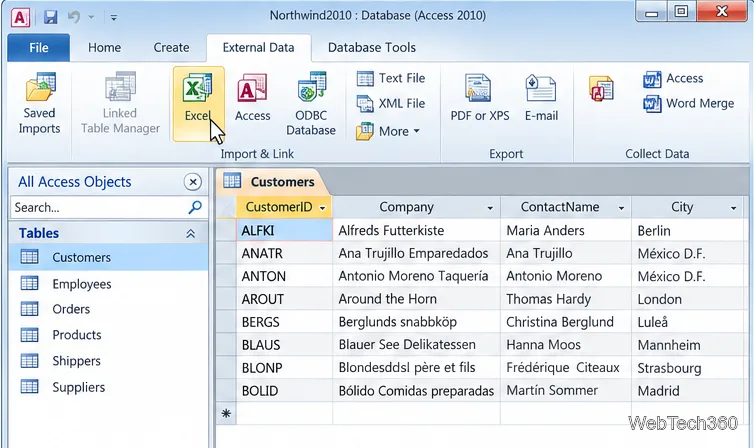Click the ContactName column header
Image resolution: width=754 pixels, height=448 pixels.
[566, 207]
